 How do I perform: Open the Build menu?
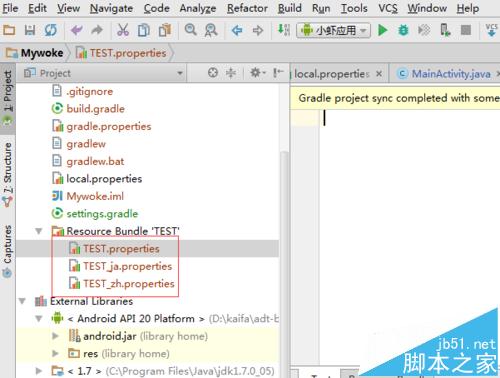[x=290, y=8]
